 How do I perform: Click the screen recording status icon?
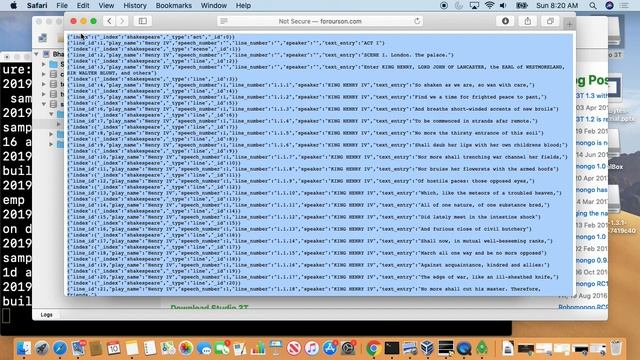pyautogui.click(x=444, y=6)
